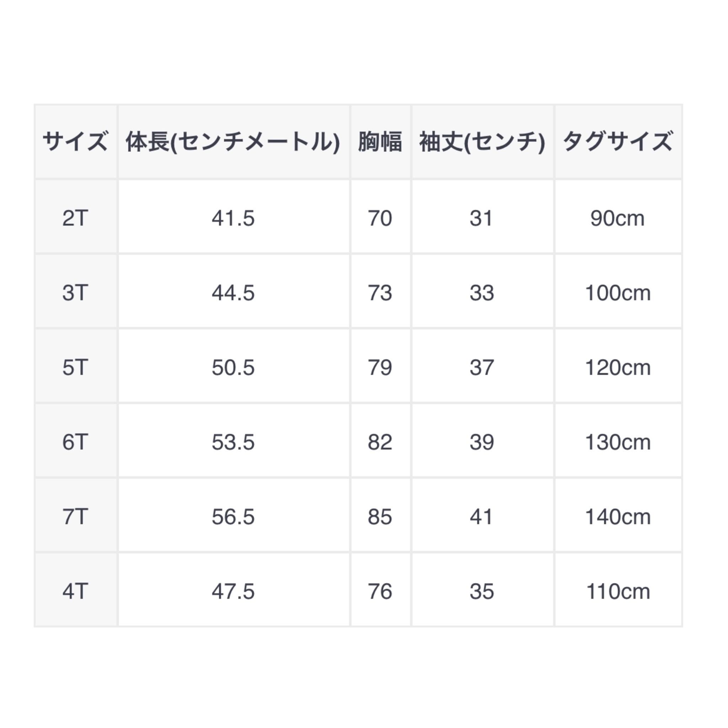Select the 120cm tag size cell
The height and width of the screenshot is (728, 728).
click(x=617, y=368)
